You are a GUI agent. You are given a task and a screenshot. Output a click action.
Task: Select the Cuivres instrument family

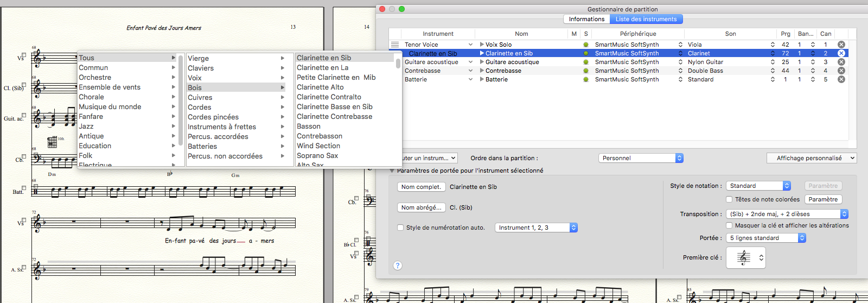200,97
